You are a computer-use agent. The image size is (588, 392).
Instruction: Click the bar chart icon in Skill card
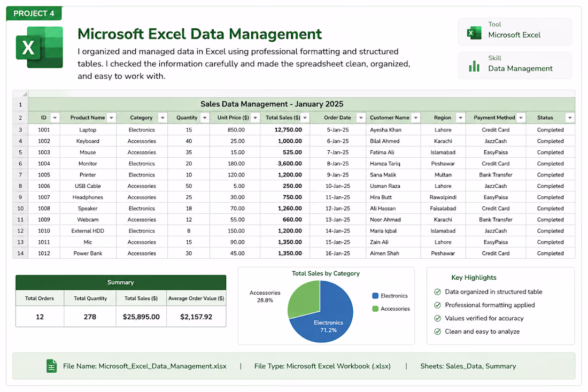474,66
